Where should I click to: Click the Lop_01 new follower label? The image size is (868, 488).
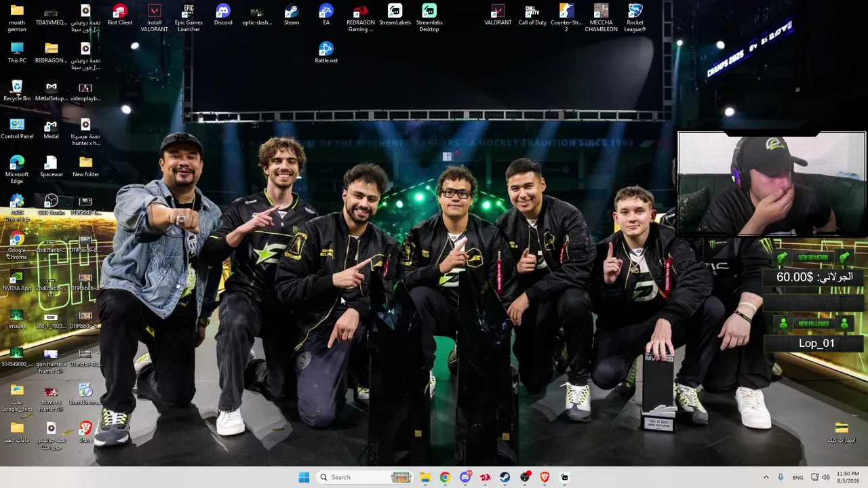(x=816, y=343)
